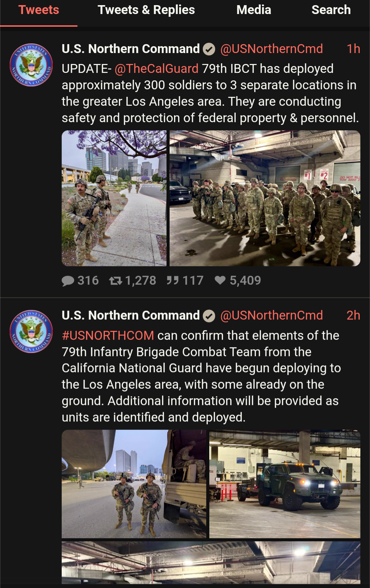
Task: Click the verified badge on the first tweet
Action: 209,49
